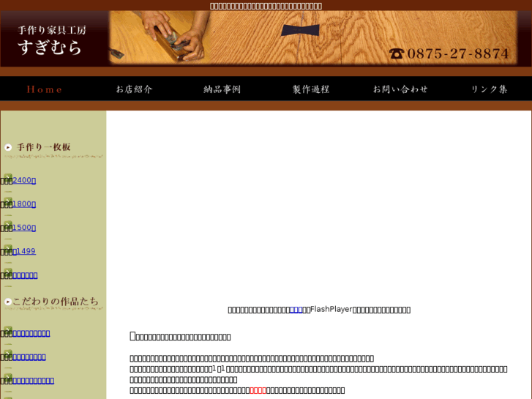The image size is (532, 399).
Task: Click the red highlighted text in paragraph
Action: coord(258,390)
